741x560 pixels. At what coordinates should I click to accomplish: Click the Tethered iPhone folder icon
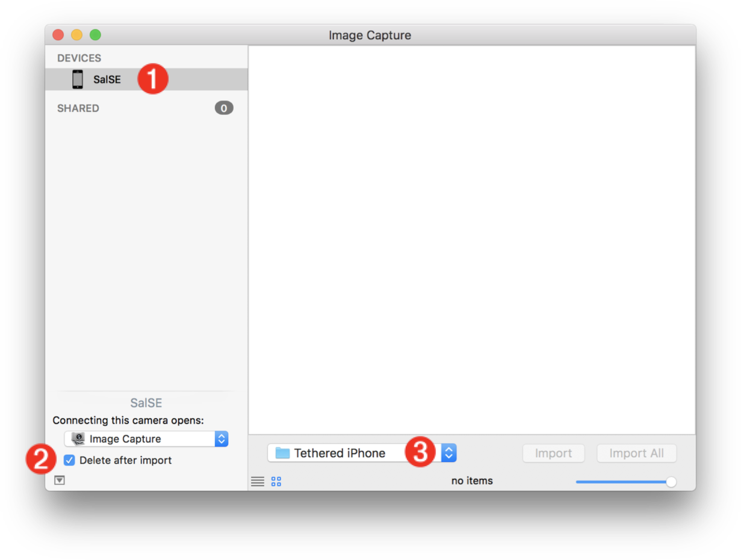point(282,453)
